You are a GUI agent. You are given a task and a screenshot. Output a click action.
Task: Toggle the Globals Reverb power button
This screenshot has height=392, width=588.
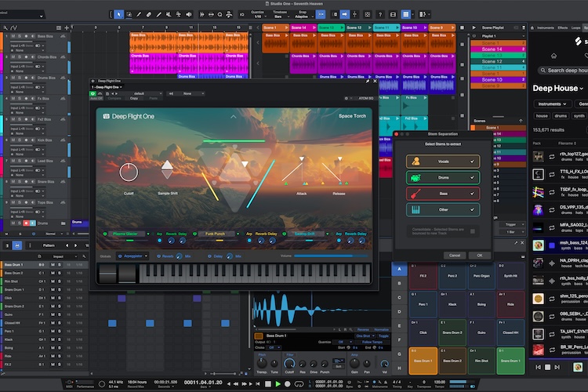tap(158, 256)
